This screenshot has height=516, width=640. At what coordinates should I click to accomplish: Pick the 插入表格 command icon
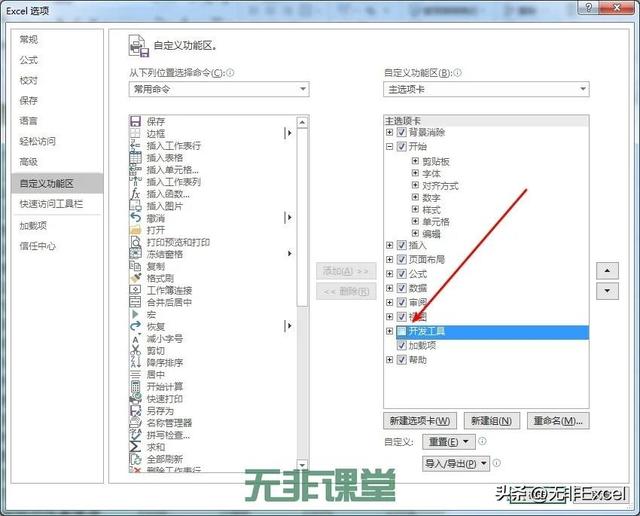[x=135, y=158]
